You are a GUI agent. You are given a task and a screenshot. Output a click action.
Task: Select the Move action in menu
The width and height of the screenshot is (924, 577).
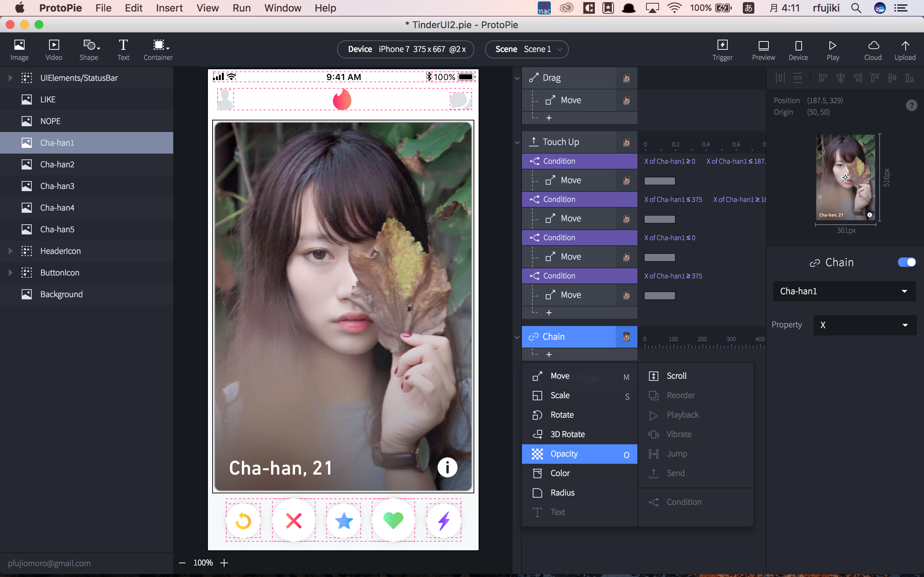point(559,375)
